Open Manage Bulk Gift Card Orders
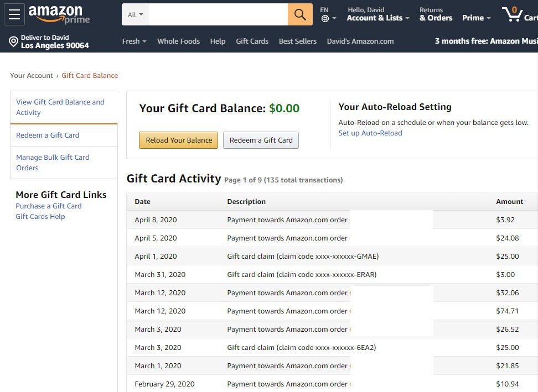 coord(53,162)
